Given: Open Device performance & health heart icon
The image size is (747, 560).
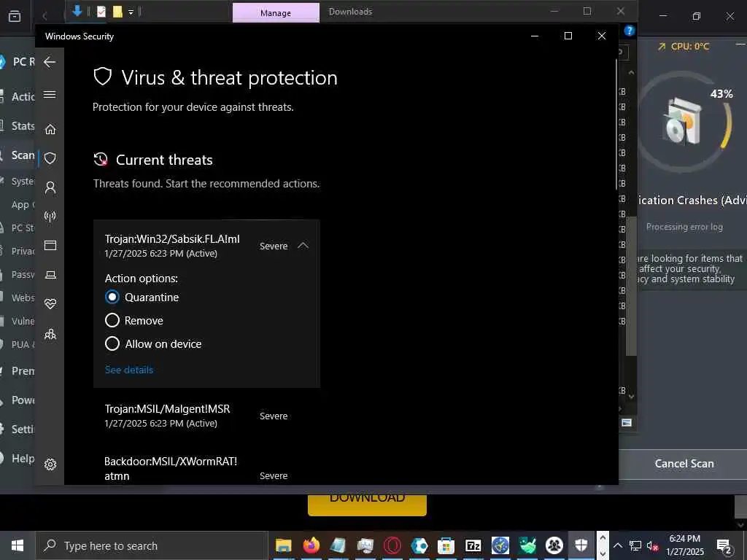Looking at the screenshot, I should point(50,304).
